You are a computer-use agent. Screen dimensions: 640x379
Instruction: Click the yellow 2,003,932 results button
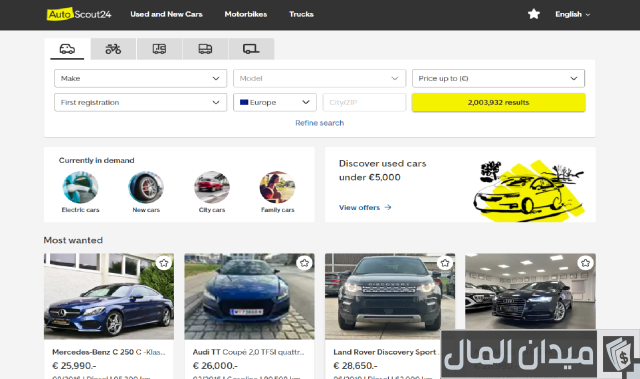pyautogui.click(x=498, y=102)
